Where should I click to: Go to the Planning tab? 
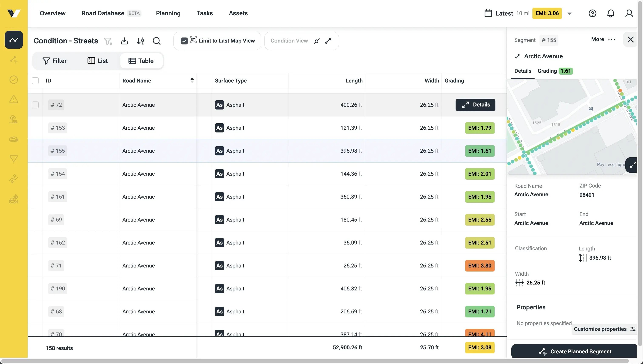click(168, 13)
